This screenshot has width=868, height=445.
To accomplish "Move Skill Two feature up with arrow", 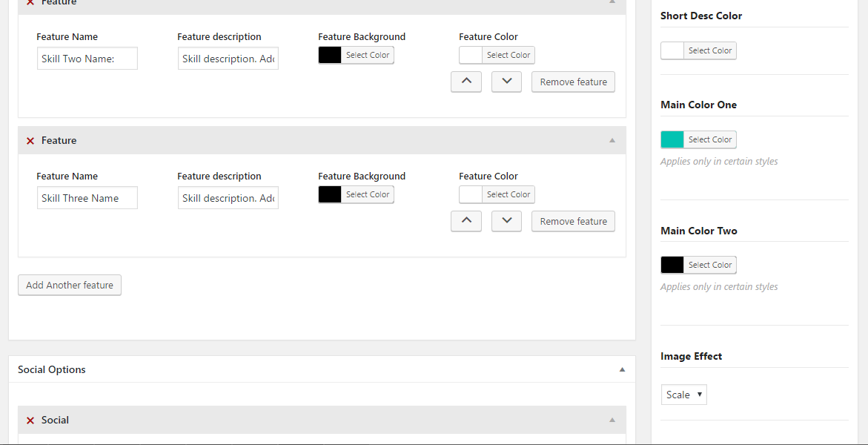I will coord(466,82).
